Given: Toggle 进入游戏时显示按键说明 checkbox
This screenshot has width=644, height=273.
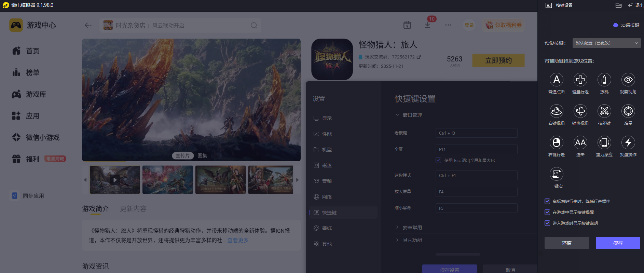Looking at the screenshot, I should tap(547, 223).
